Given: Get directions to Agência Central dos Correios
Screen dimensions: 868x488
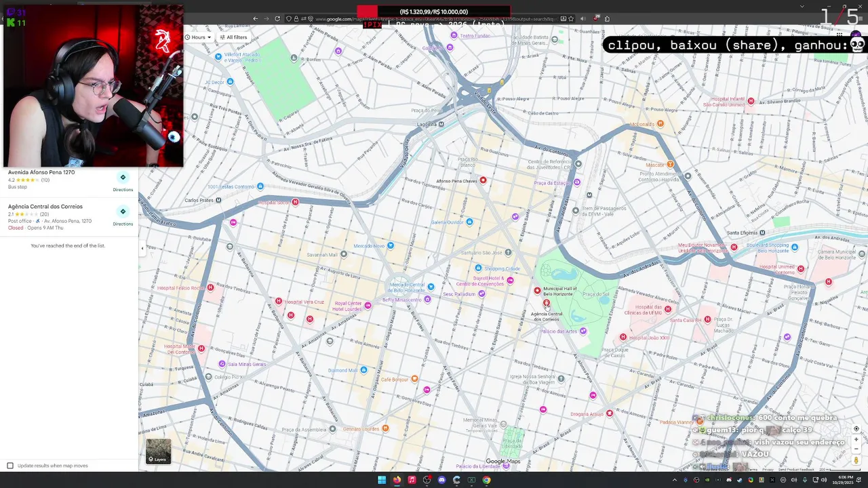Looking at the screenshot, I should click(123, 215).
